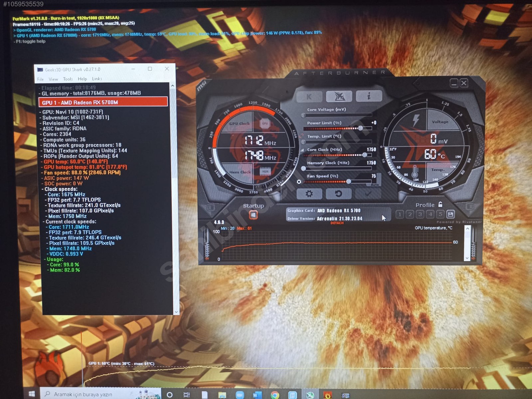Toggle Apply at Windows startup button

(253, 215)
